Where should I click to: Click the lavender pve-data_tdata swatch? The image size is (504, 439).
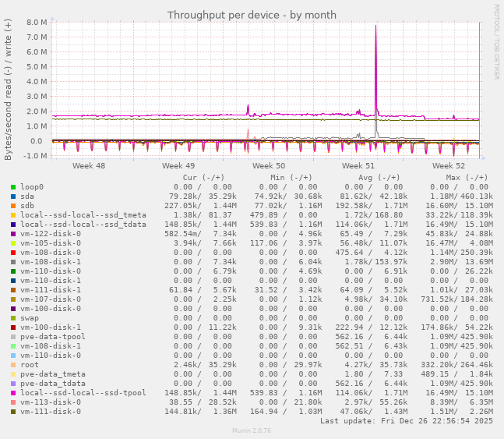click(13, 384)
